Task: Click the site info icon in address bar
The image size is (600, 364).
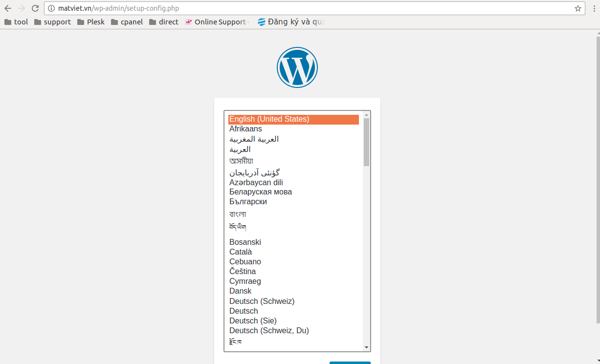Action: point(51,8)
